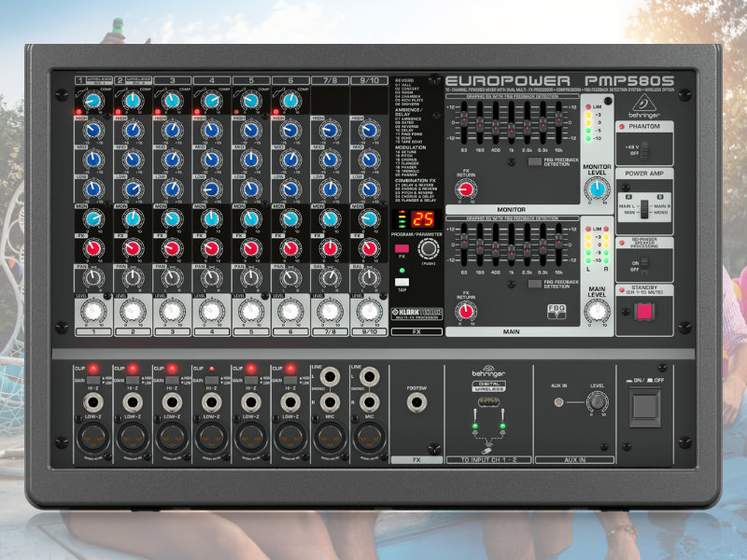Viewport: 747px width, 560px height.
Task: Click channel 1 COMP compressor knob
Action: click(93, 101)
